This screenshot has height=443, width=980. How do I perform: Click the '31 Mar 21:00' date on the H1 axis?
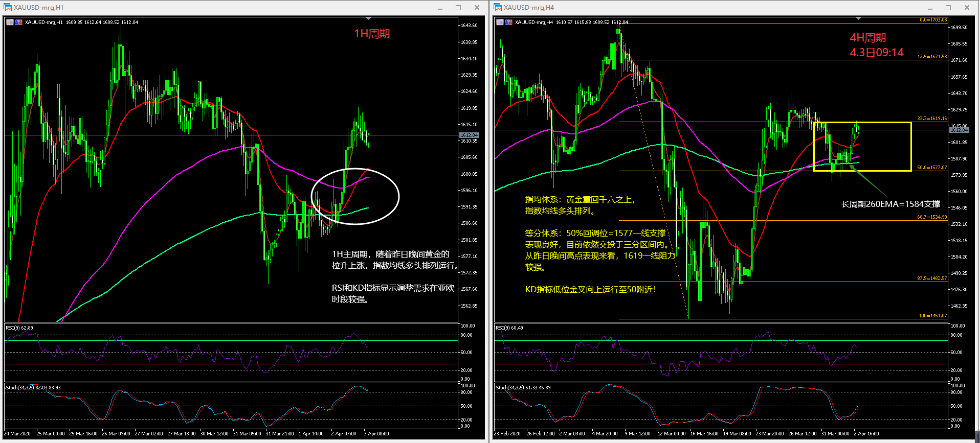coord(280,433)
